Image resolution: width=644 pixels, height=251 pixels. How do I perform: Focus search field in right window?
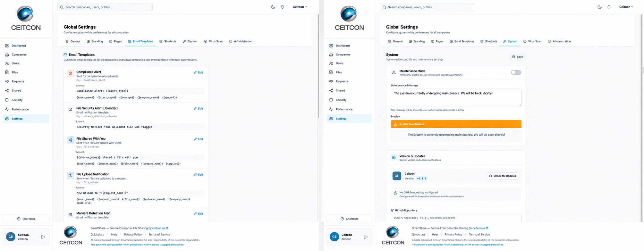point(427,7)
